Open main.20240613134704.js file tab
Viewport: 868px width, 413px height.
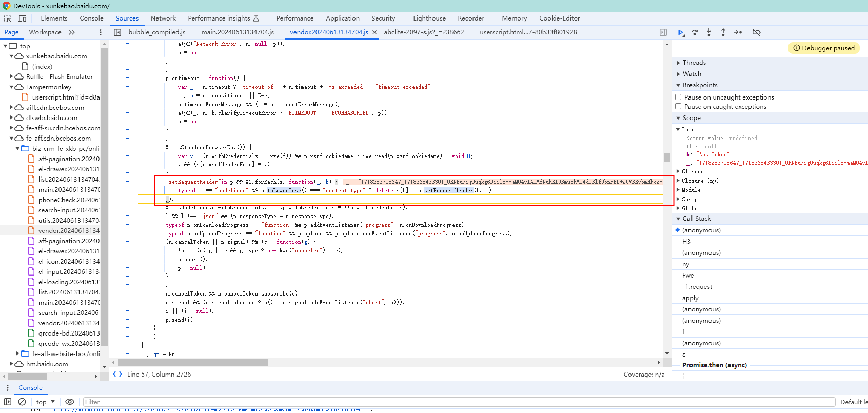238,32
